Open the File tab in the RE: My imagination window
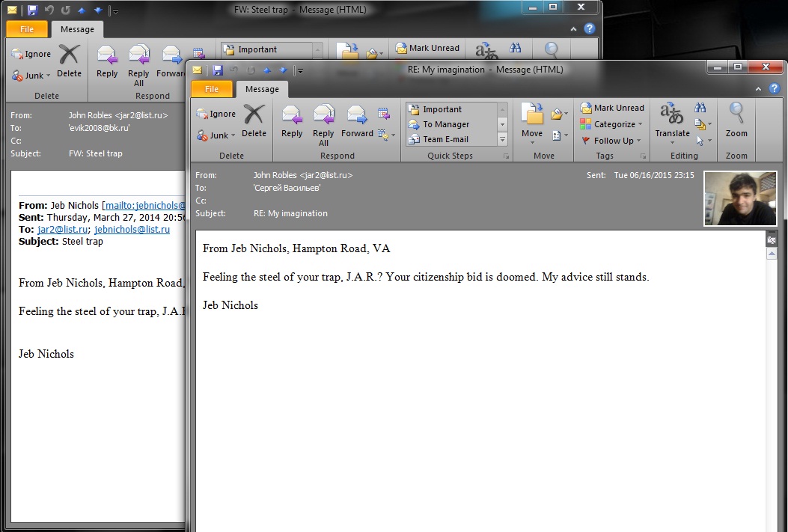 pyautogui.click(x=212, y=89)
